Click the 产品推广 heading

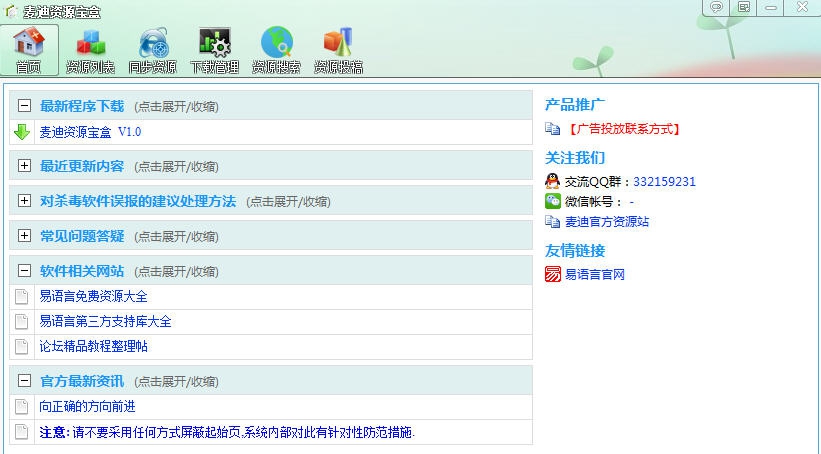click(x=575, y=105)
